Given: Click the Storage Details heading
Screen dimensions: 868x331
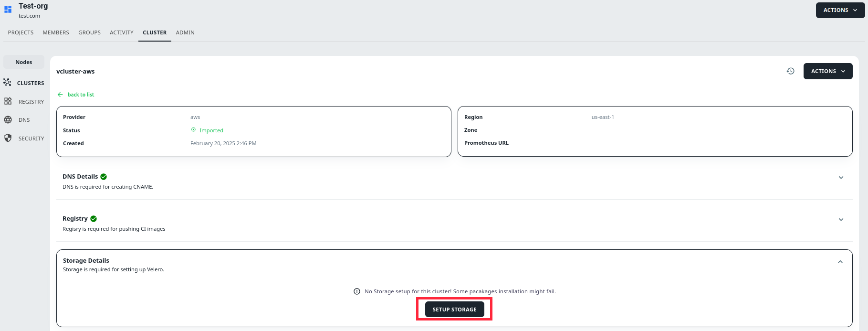Looking at the screenshot, I should click(x=86, y=260).
